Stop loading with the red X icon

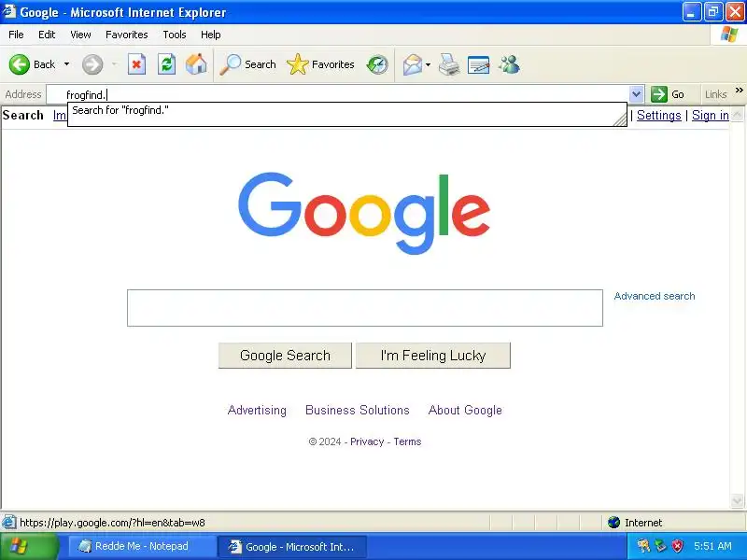tap(136, 64)
